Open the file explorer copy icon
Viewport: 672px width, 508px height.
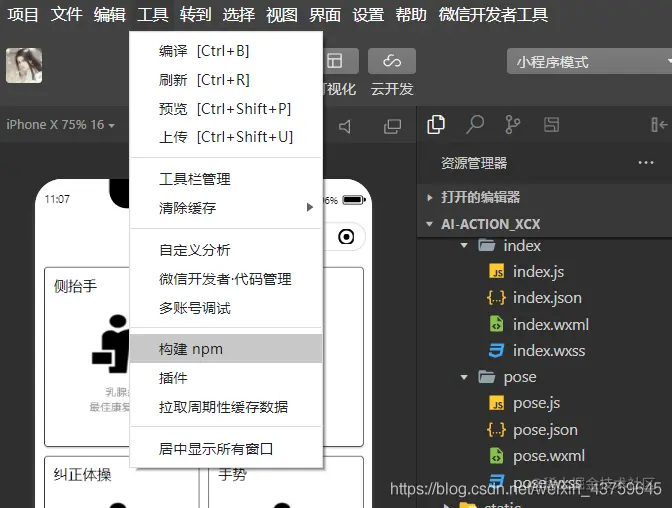pos(436,125)
